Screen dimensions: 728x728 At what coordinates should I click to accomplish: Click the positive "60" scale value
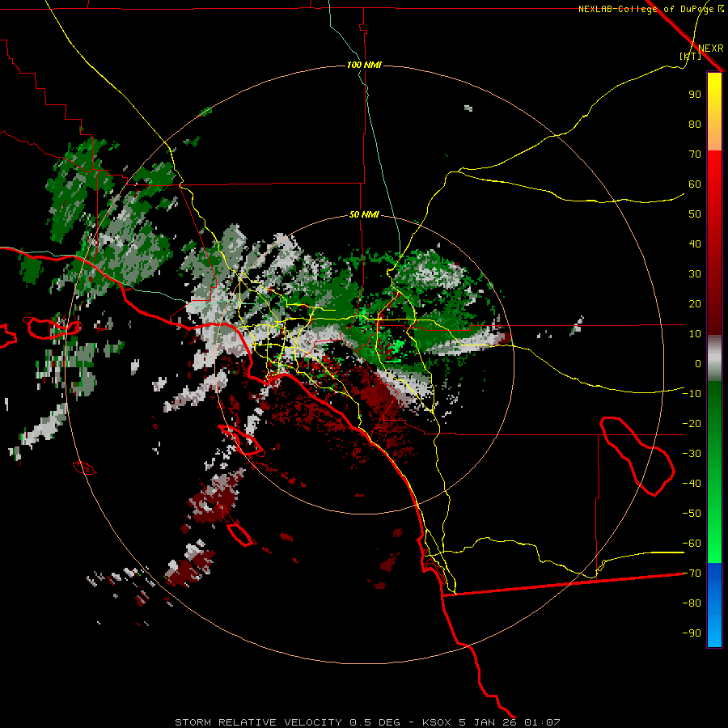point(695,184)
